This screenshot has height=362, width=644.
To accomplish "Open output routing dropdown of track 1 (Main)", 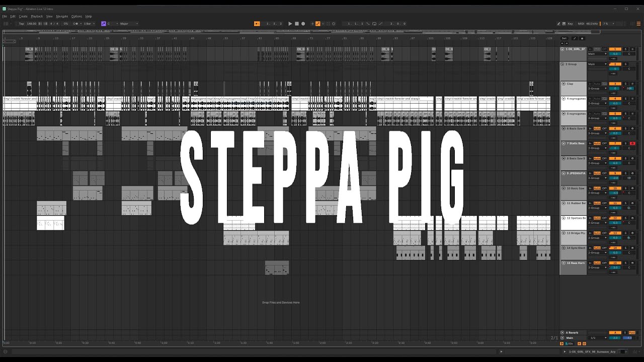I will click(598, 54).
